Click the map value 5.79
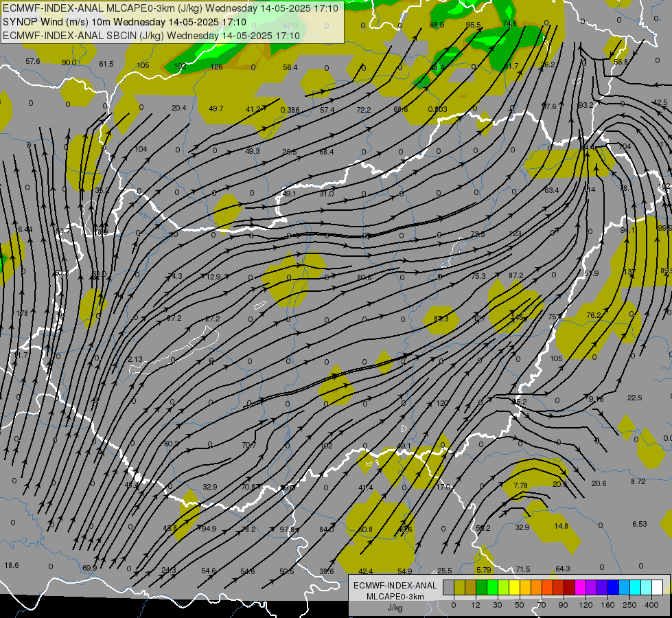Viewport: 672px width, 618px height. pyautogui.click(x=483, y=570)
